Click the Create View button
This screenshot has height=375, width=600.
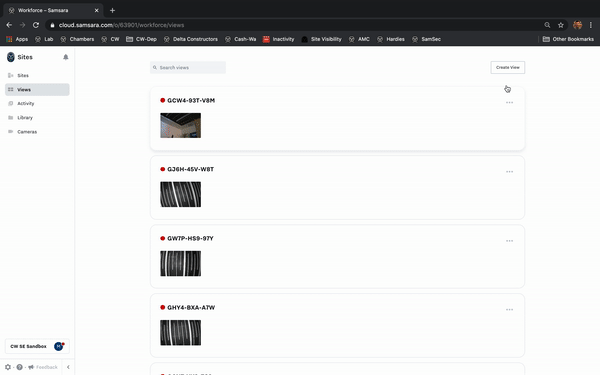[508, 67]
